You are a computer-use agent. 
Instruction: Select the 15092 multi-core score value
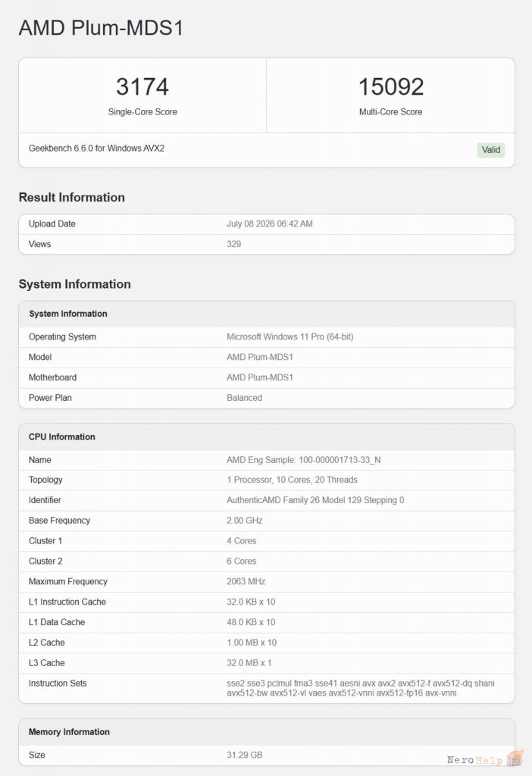tap(391, 86)
